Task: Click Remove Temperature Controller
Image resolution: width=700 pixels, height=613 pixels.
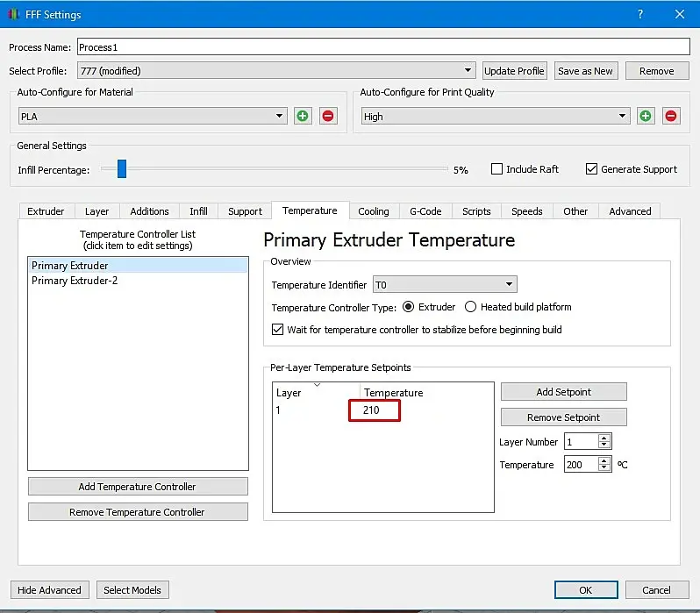Action: 138,511
